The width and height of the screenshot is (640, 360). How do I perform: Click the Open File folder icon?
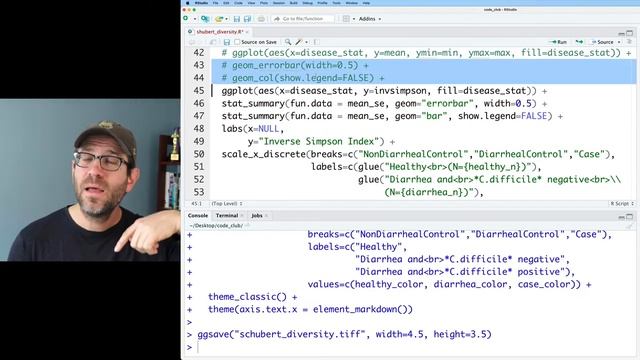(219, 19)
